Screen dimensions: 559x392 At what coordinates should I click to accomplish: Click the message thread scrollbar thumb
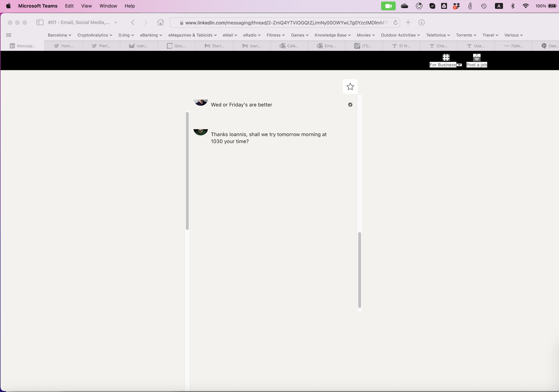[x=359, y=270]
